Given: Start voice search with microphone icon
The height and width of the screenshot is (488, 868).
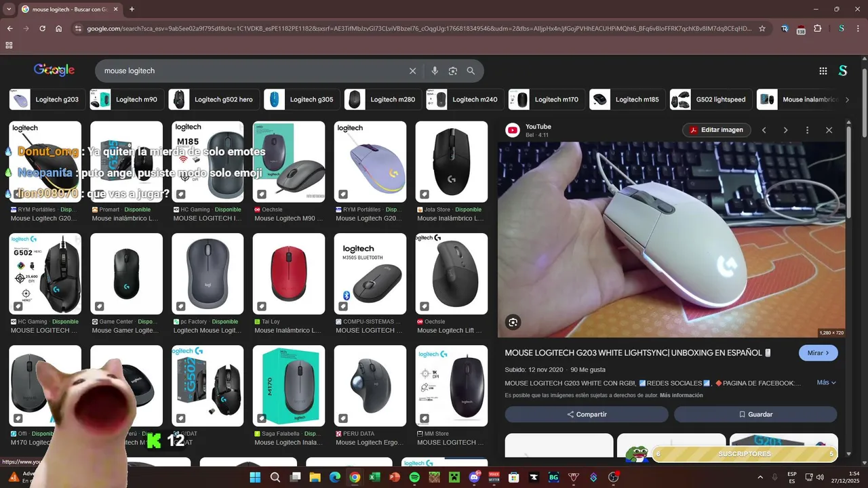Looking at the screenshot, I should tap(435, 70).
